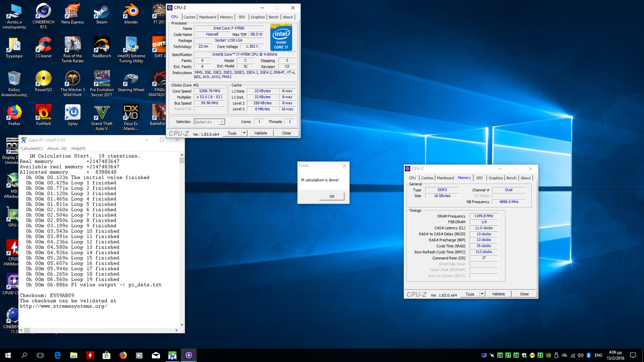Screen dimensions: 644x362
Task: Select the Intel Extreme Tuning Utility icon
Action: click(131, 50)
